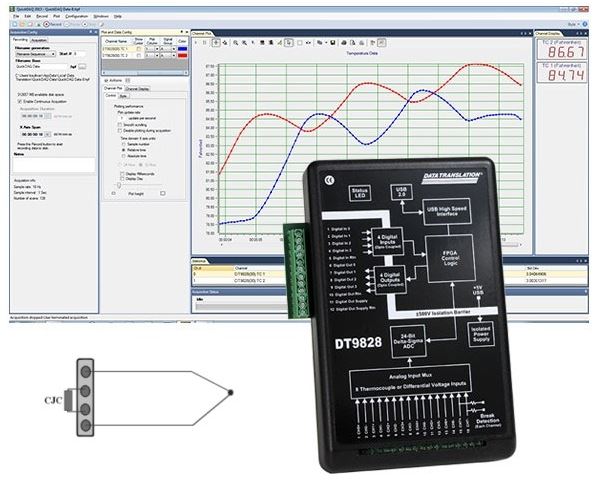The height and width of the screenshot is (495, 599).
Task: Open the Configuration menu
Action: pos(76,16)
